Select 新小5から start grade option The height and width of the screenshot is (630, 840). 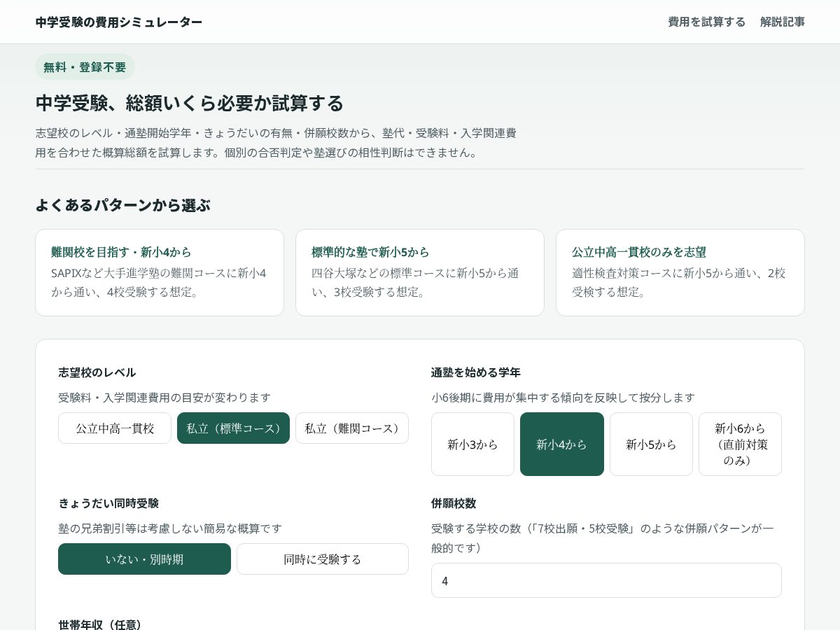coord(651,444)
